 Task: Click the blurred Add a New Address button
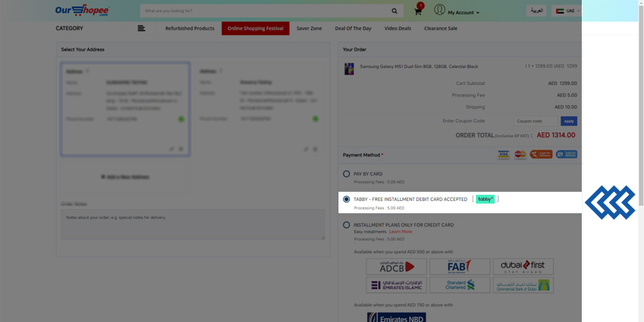click(x=125, y=177)
